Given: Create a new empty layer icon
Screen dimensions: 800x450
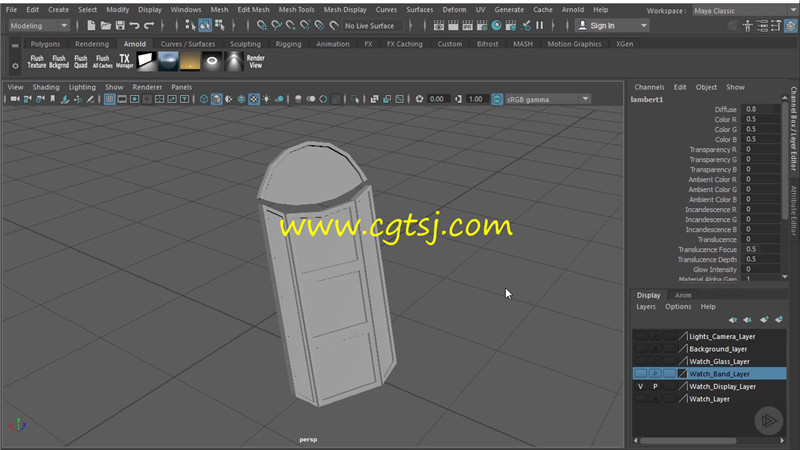Looking at the screenshot, I should (x=764, y=320).
